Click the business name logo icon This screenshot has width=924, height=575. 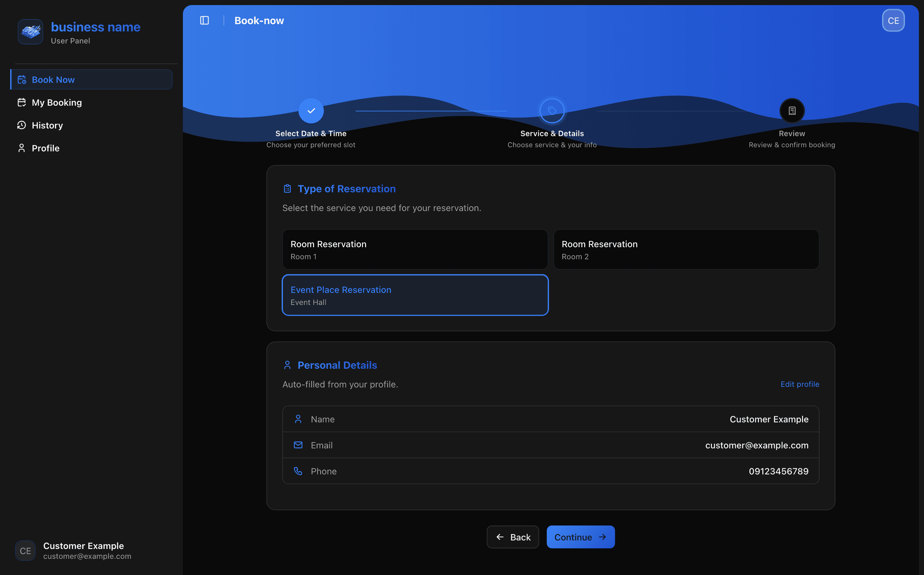pyautogui.click(x=30, y=31)
